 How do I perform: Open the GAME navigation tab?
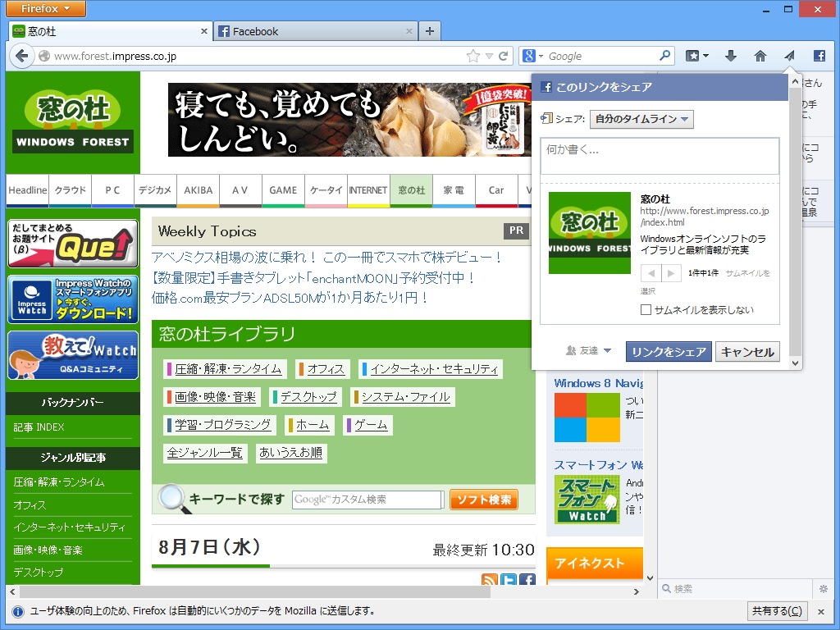coord(283,190)
